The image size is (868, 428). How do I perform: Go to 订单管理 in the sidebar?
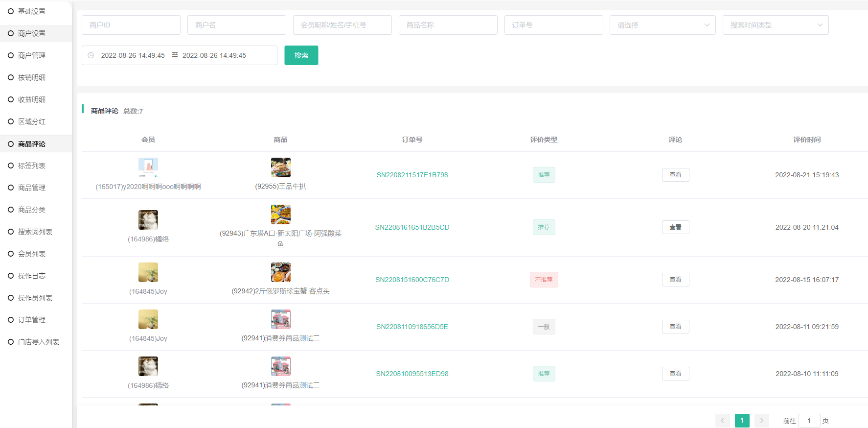click(x=32, y=320)
